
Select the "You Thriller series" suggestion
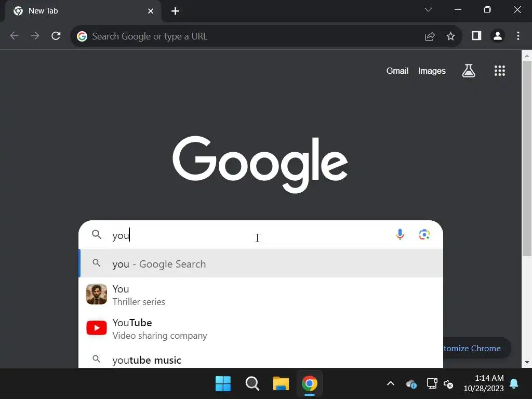coord(261,295)
